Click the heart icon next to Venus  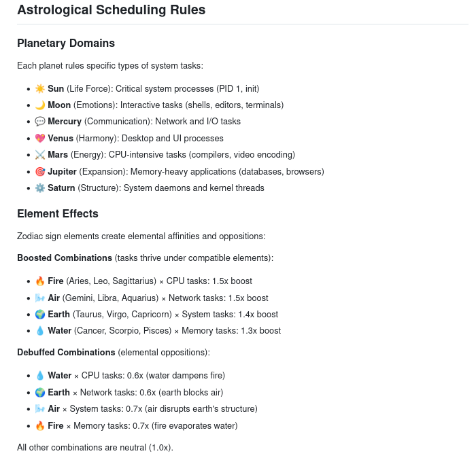tap(39, 138)
